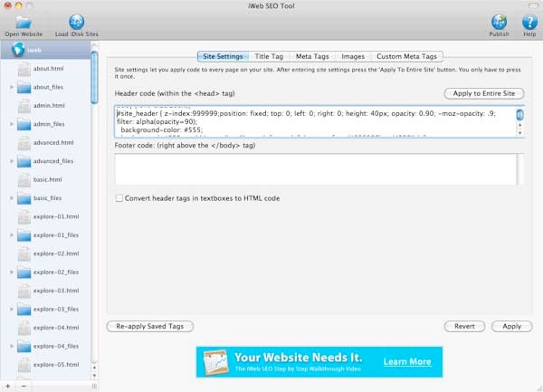
Task: Click the Revert button
Action: (464, 326)
